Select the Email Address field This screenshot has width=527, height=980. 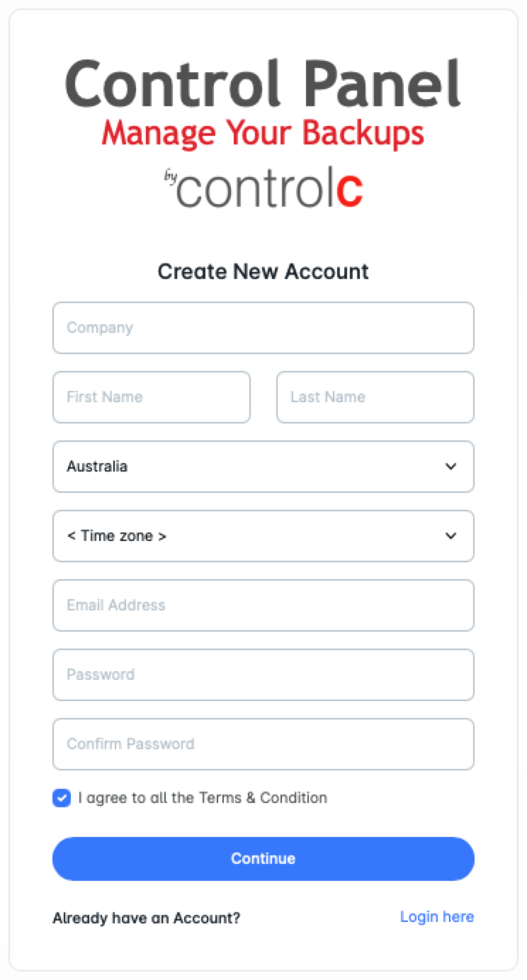click(x=263, y=605)
